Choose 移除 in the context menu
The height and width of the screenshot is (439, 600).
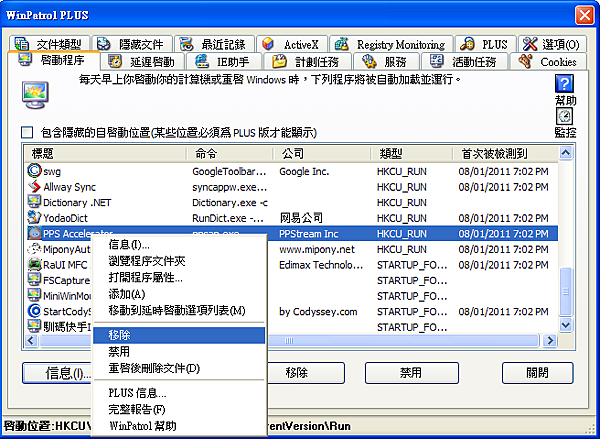179,335
